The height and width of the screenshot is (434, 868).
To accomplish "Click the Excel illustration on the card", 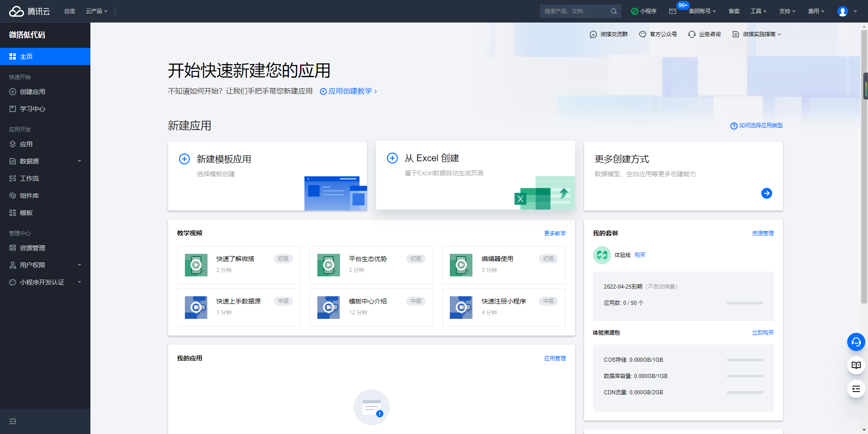I will pyautogui.click(x=545, y=193).
